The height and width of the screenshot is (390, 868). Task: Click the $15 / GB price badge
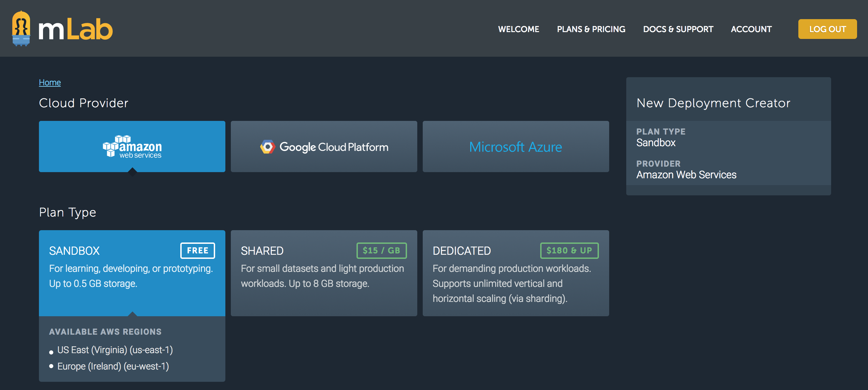point(381,250)
